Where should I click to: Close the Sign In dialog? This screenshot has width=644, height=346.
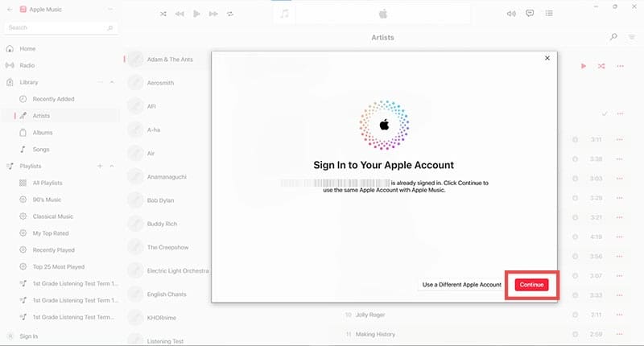coord(547,58)
